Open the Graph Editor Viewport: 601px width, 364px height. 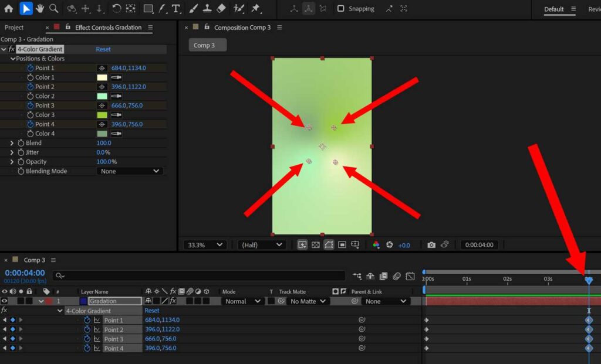tap(410, 276)
